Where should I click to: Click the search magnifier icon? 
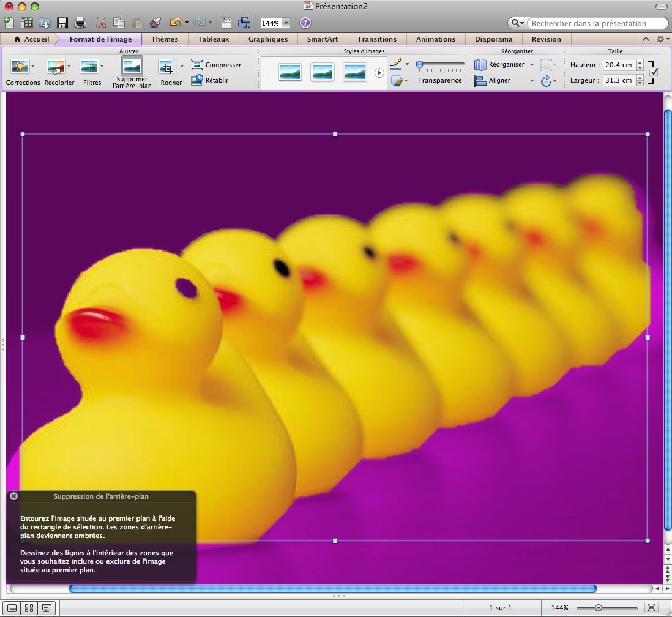point(515,23)
